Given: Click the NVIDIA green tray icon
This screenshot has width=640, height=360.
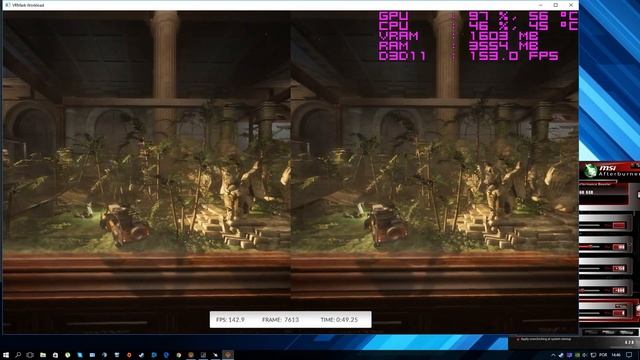Looking at the screenshot, I should click(x=577, y=355).
